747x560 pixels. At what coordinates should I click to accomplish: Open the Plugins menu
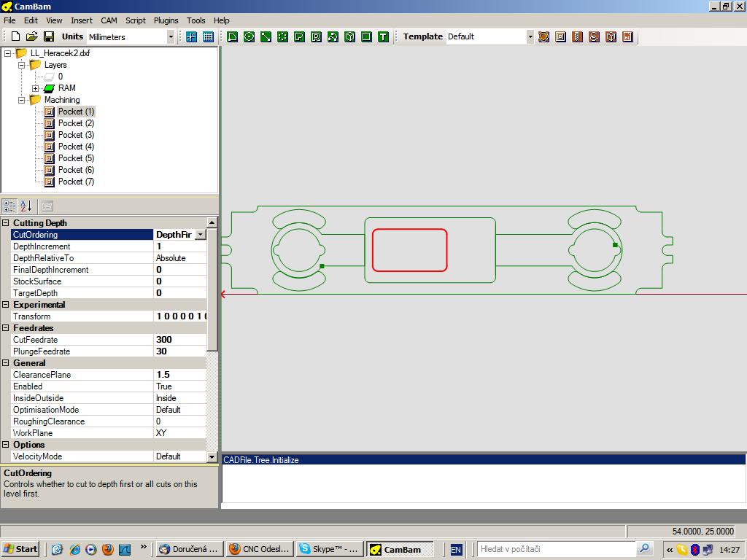(166, 20)
